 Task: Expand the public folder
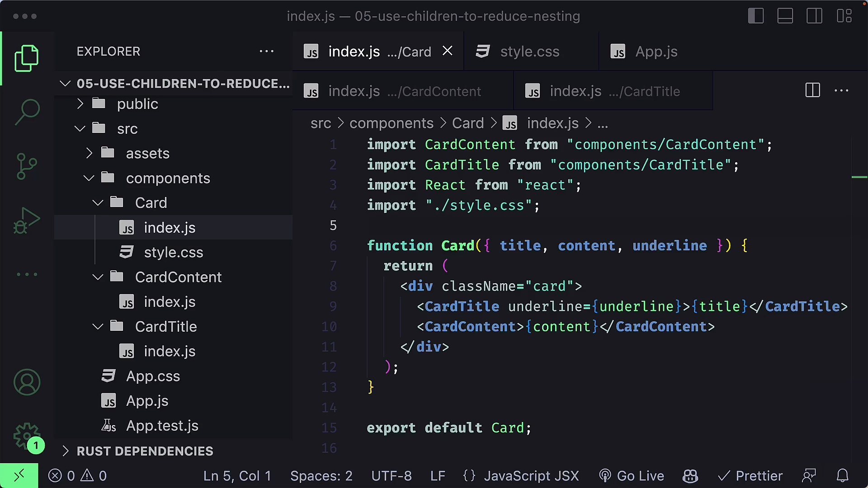174,104
